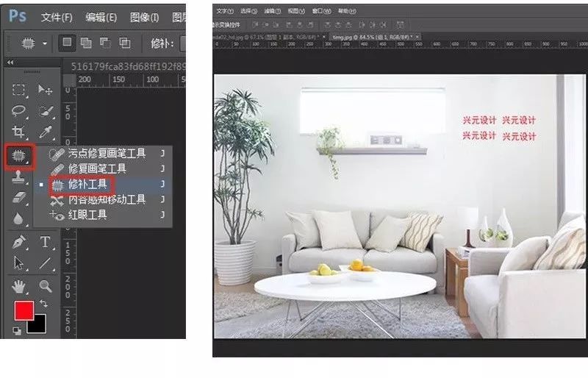Open the 视图(V) menu in right window
The image size is (588, 378).
point(296,11)
